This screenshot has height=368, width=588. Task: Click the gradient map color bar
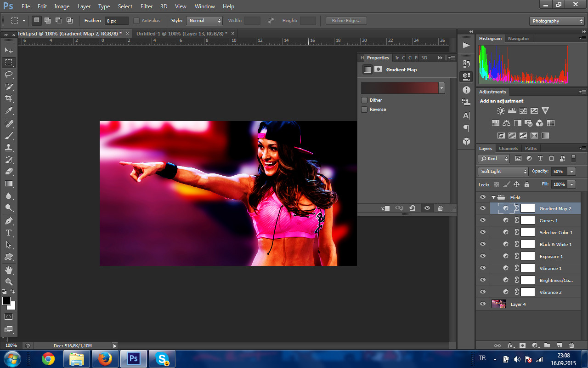point(400,88)
